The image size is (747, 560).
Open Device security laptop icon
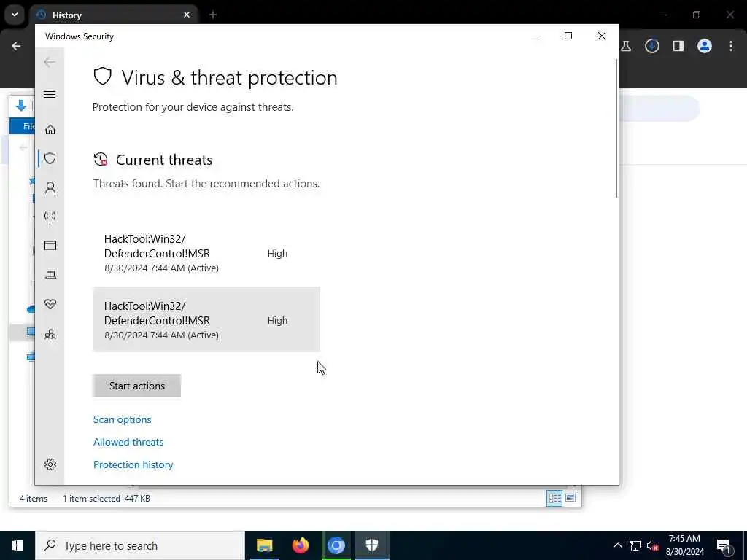pyautogui.click(x=50, y=275)
